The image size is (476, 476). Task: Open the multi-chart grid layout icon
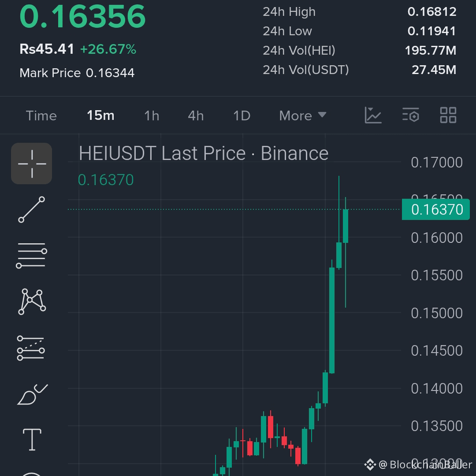coord(448,115)
